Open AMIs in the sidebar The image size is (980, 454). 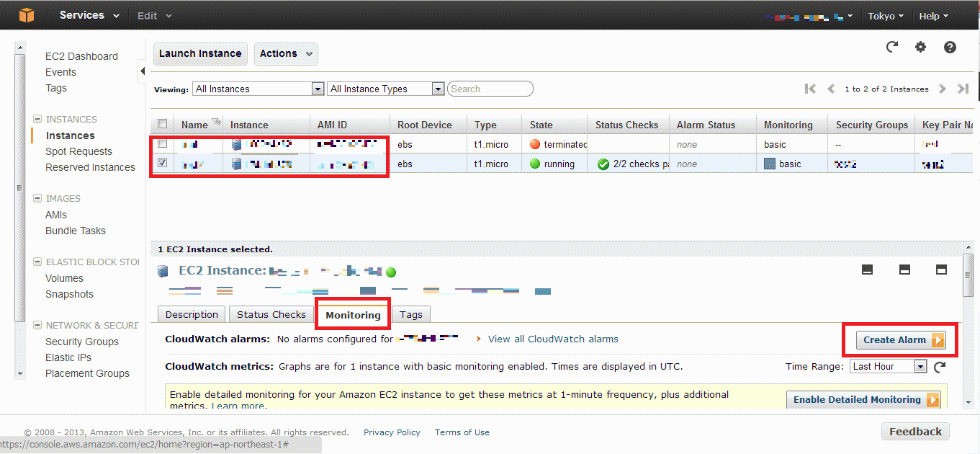click(56, 215)
